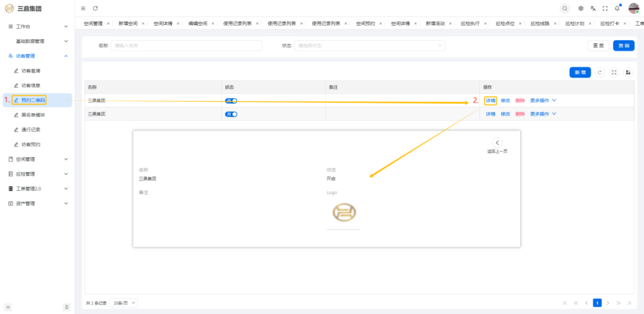Enter fullscreen via header fullscreen icon
The height and width of the screenshot is (314, 644).
click(605, 8)
